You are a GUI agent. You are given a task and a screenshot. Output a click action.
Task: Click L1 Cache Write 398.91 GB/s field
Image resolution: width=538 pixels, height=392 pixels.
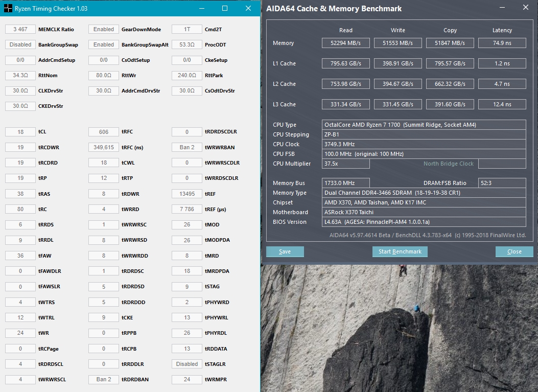tap(397, 63)
